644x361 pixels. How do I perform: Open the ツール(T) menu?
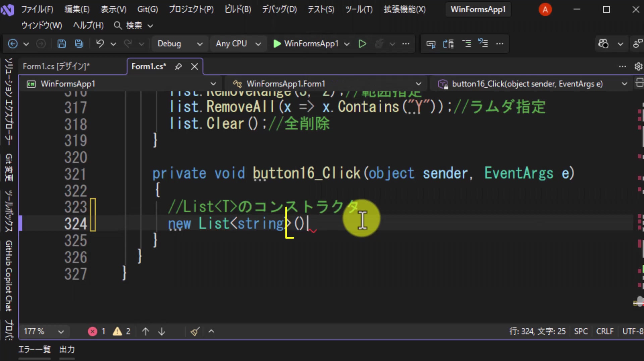359,9
